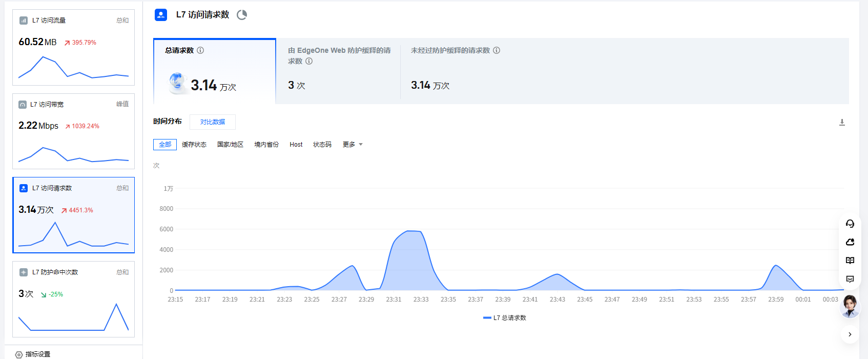Select the 总请求数 tab
Image resolution: width=868 pixels, height=359 pixels.
[215, 71]
